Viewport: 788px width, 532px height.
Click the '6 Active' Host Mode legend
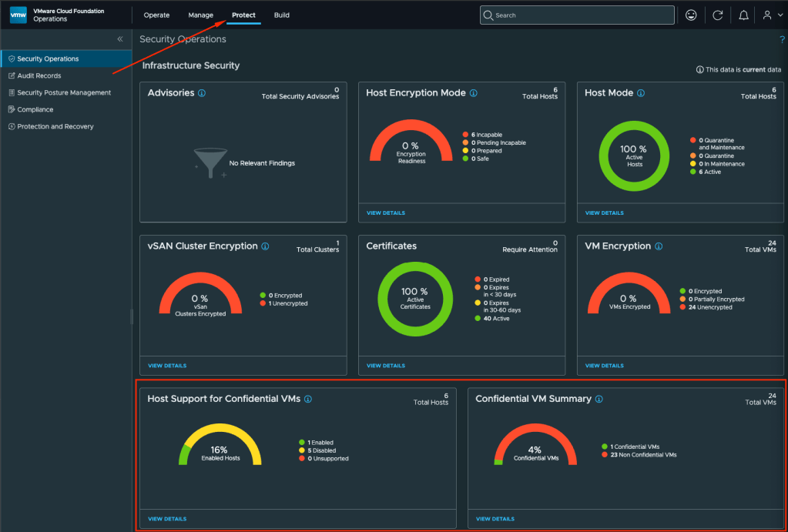[706, 172]
